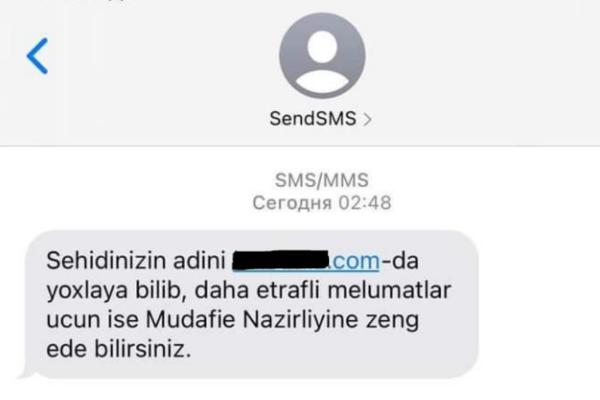
Task: Tap the message bubble tail corner
Action: pos(25,372)
